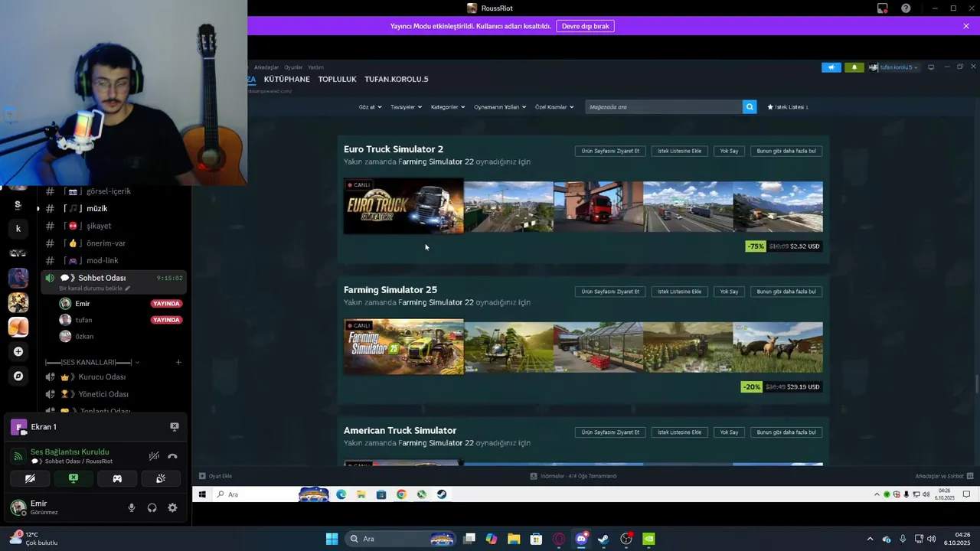Expand Tavsiyeler dropdown
980x551 pixels.
[406, 107]
